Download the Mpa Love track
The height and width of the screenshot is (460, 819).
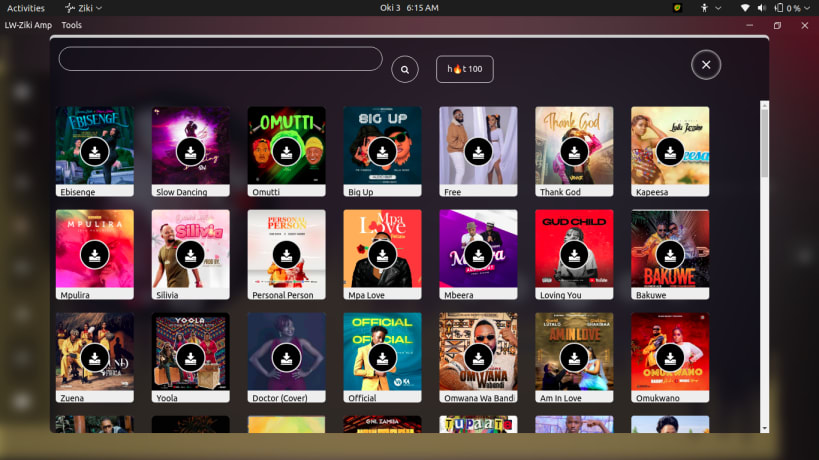[x=382, y=255]
